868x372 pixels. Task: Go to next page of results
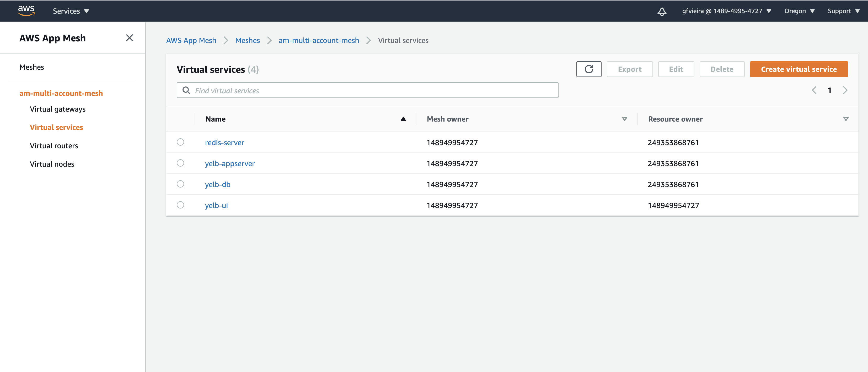click(x=845, y=90)
